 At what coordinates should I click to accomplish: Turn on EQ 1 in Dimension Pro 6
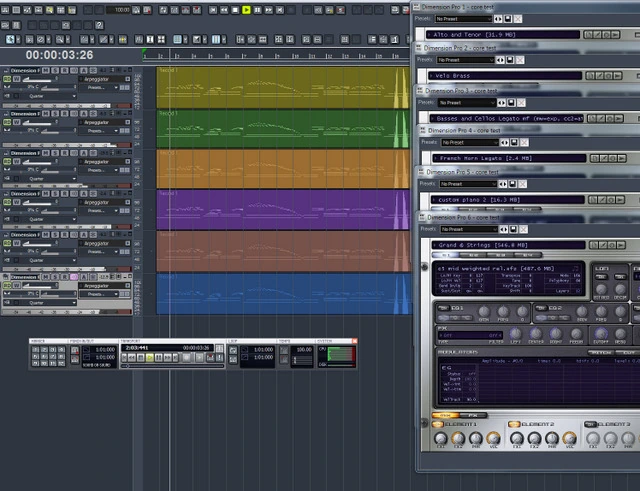[443, 308]
